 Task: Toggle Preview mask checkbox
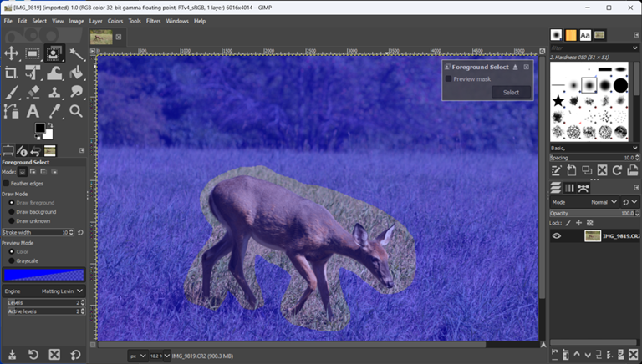[448, 78]
